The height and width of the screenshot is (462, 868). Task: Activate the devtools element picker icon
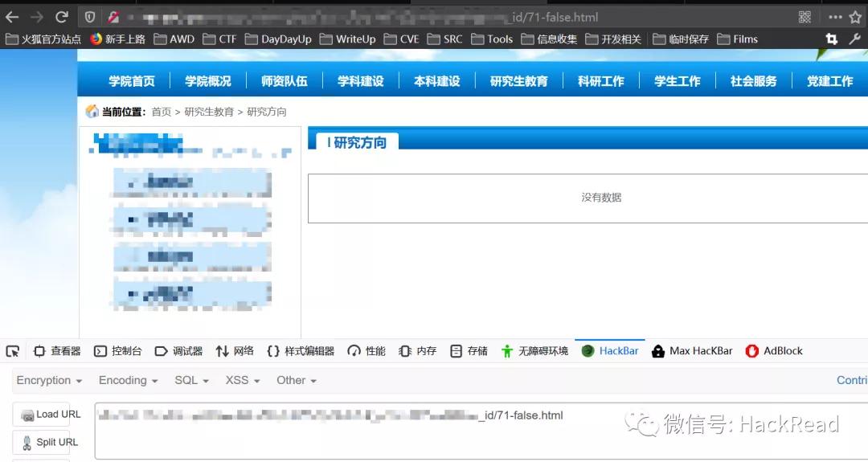[13, 351]
